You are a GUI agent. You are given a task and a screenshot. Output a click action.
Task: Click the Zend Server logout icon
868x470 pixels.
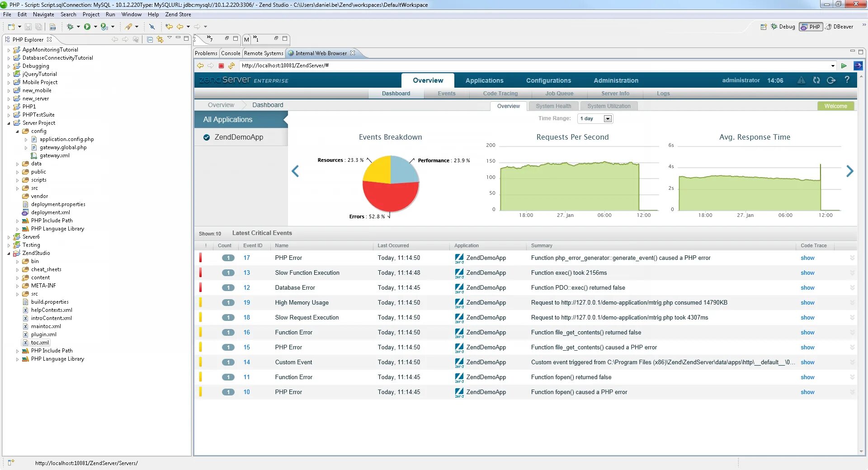pyautogui.click(x=831, y=80)
